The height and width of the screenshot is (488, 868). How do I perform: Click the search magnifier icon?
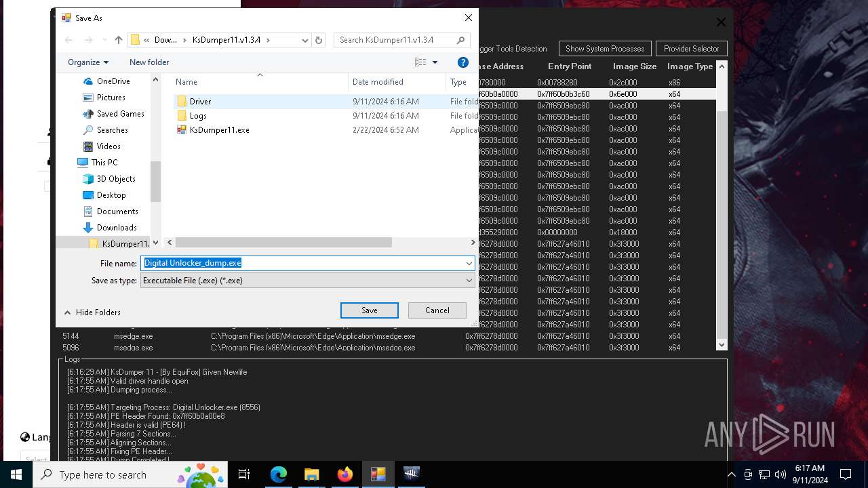[x=461, y=40]
